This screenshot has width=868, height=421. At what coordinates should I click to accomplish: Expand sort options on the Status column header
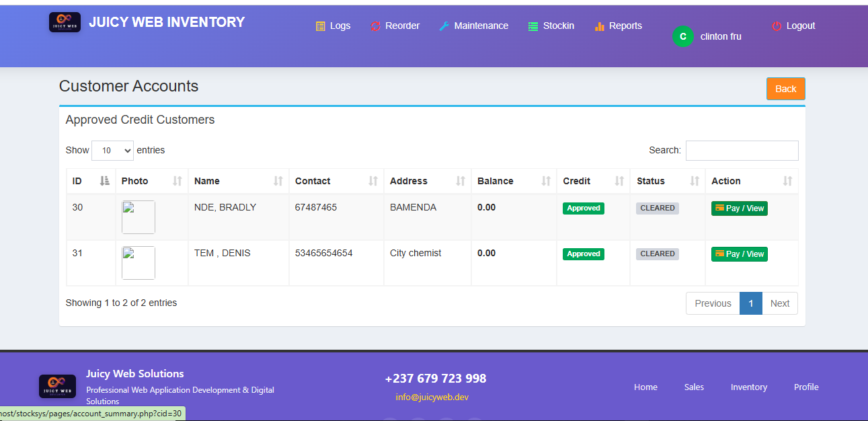pos(695,180)
